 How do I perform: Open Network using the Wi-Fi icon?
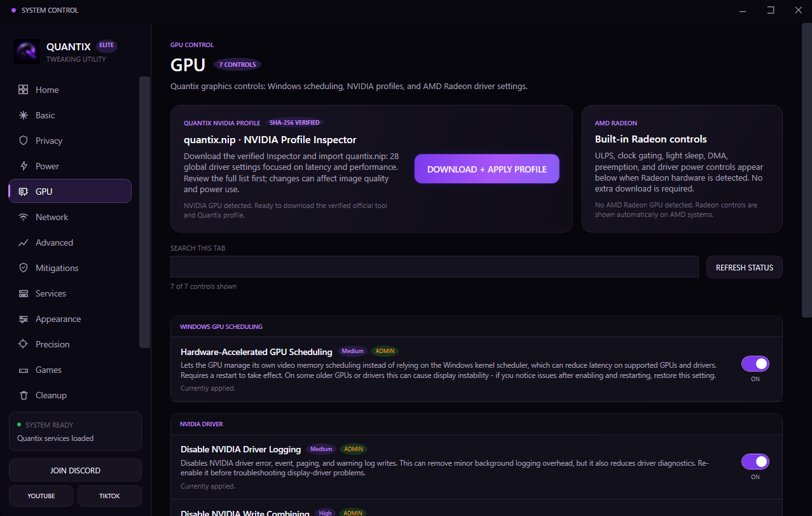24,217
